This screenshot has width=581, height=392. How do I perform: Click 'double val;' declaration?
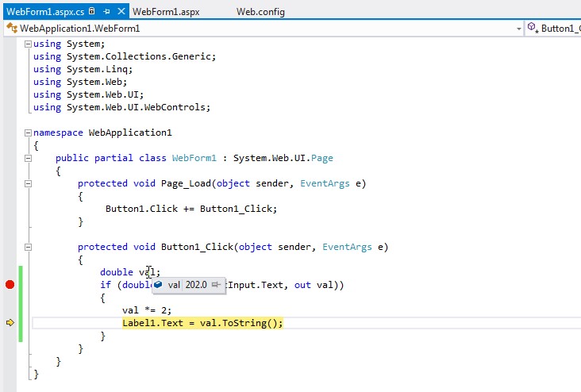129,272
